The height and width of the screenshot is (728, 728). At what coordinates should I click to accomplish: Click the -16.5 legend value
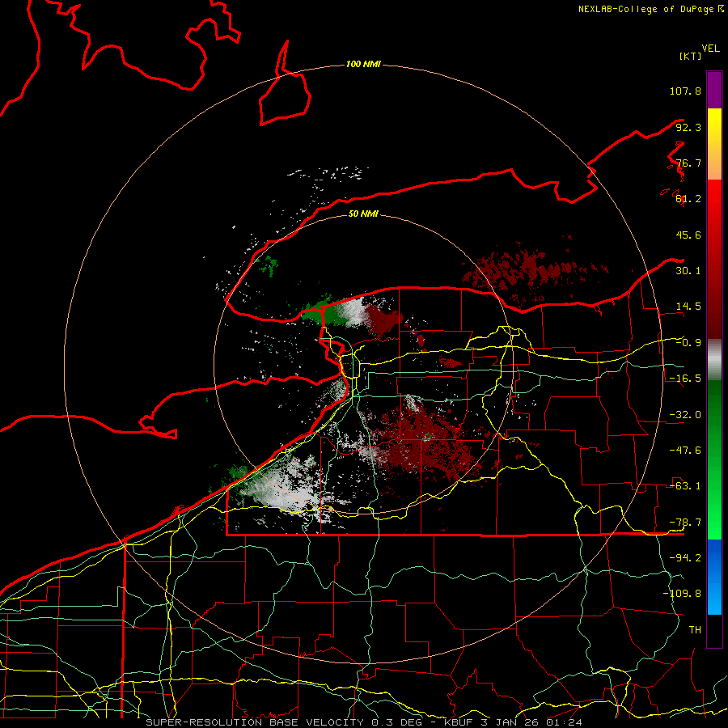tap(685, 379)
